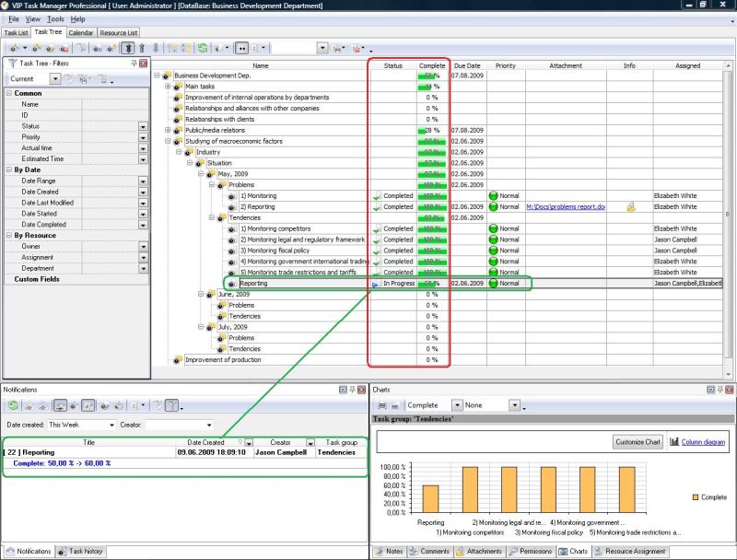Click the hand icon in Notifications toolbar

120,405
